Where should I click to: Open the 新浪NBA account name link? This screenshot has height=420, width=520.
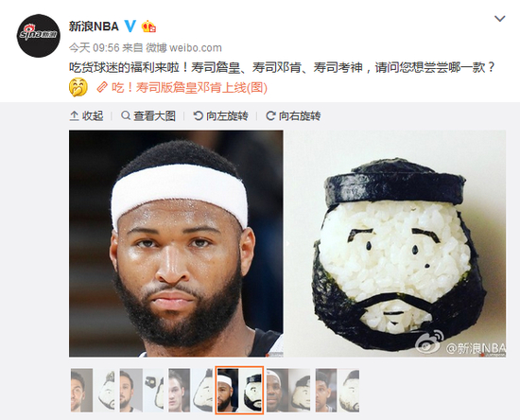pos(94,26)
